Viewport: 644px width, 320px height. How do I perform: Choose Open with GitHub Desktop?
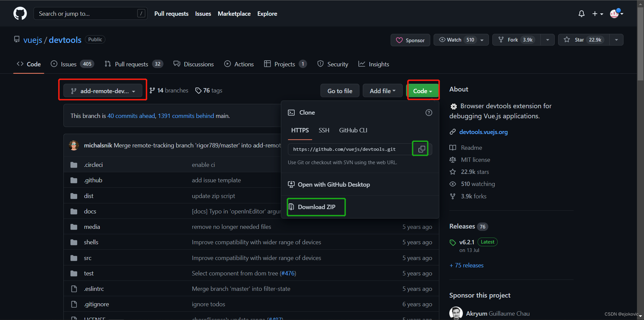click(x=329, y=185)
